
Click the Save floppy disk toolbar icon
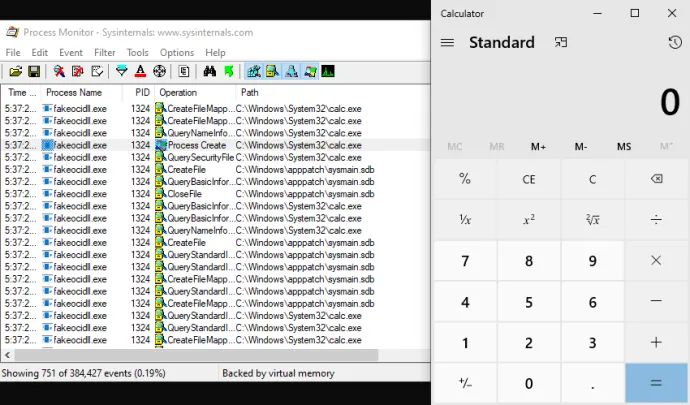(x=33, y=72)
